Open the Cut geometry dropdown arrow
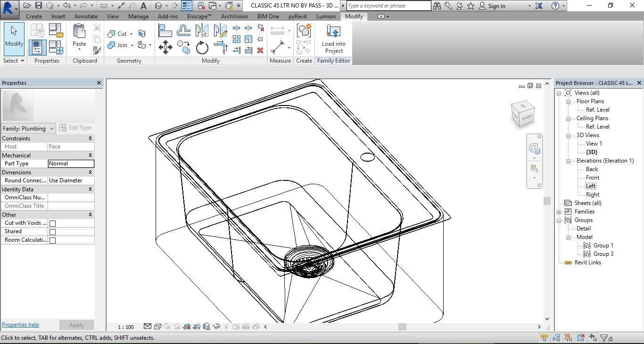644x344 pixels. pos(131,34)
